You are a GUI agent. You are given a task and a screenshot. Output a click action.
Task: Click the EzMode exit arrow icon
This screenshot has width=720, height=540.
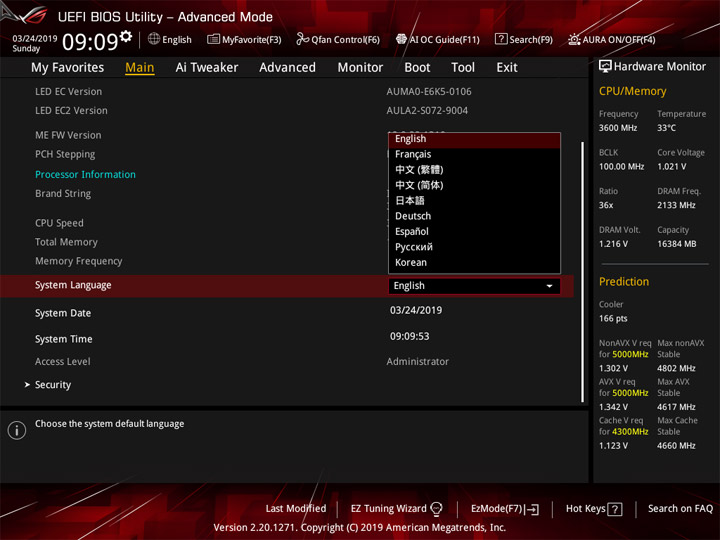533,509
